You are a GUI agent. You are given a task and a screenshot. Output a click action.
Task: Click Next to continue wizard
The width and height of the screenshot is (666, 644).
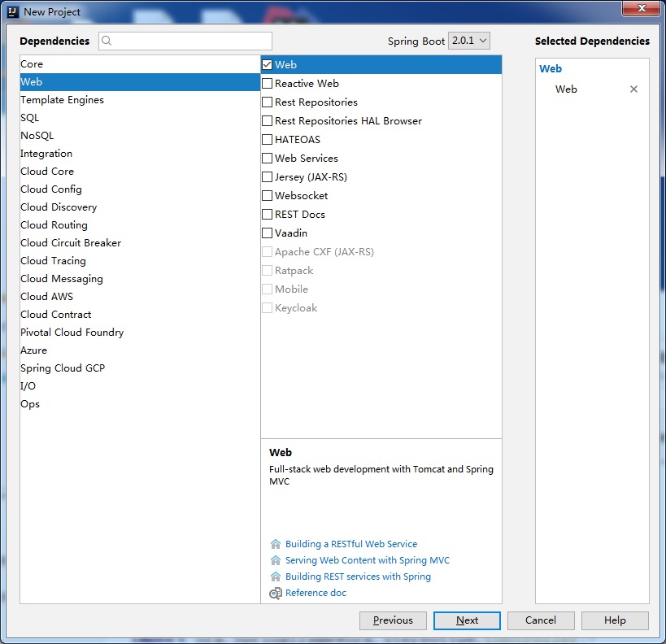click(x=467, y=620)
